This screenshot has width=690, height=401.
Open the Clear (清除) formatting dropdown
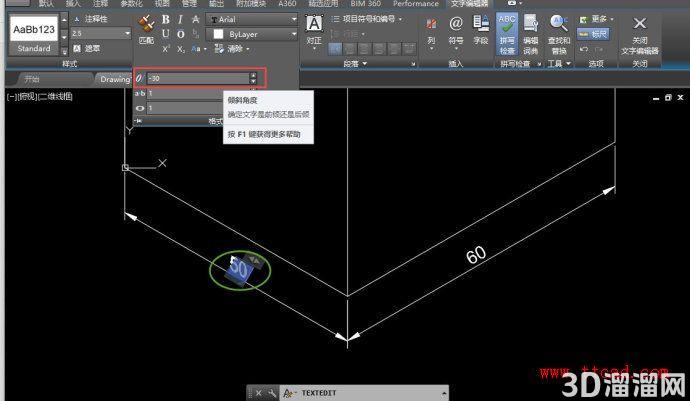tap(232, 48)
